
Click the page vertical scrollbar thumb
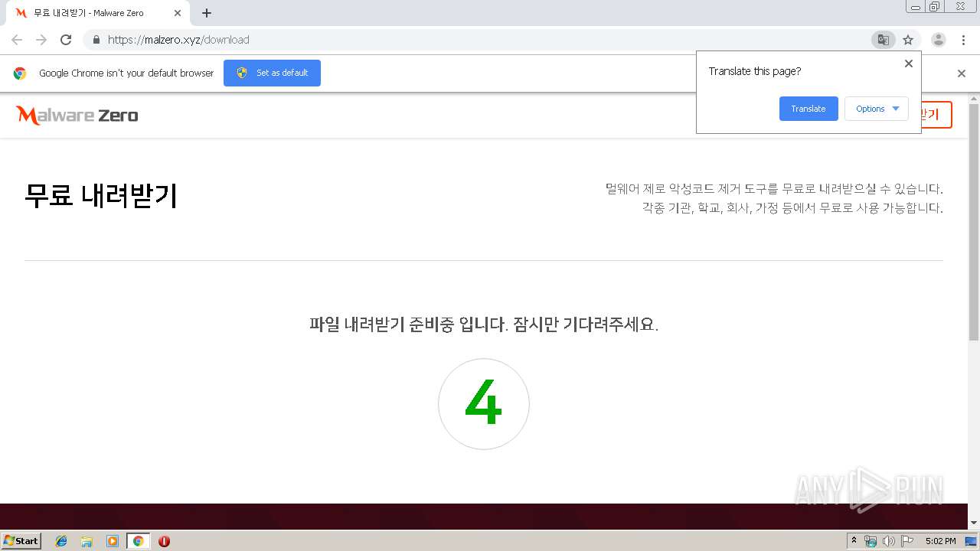[x=974, y=222]
